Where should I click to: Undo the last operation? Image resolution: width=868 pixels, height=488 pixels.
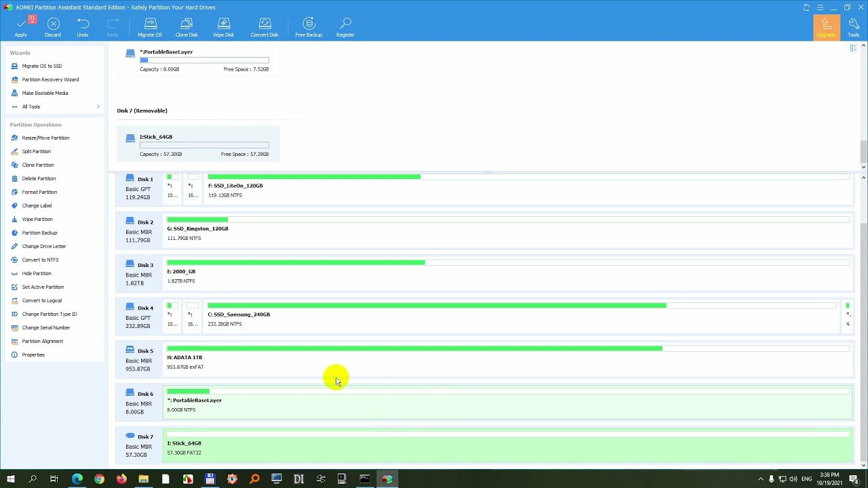click(82, 27)
